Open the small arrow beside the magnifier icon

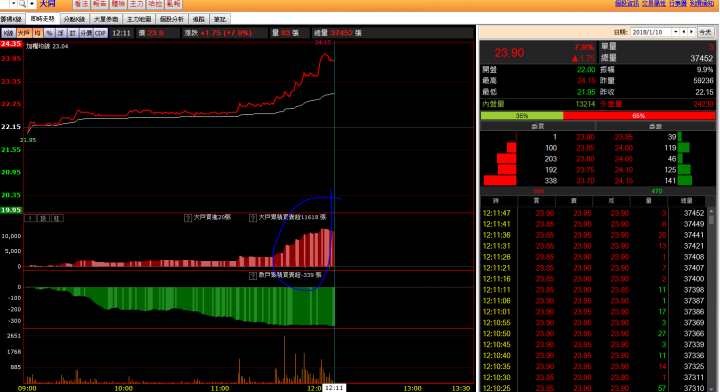[x=32, y=4]
